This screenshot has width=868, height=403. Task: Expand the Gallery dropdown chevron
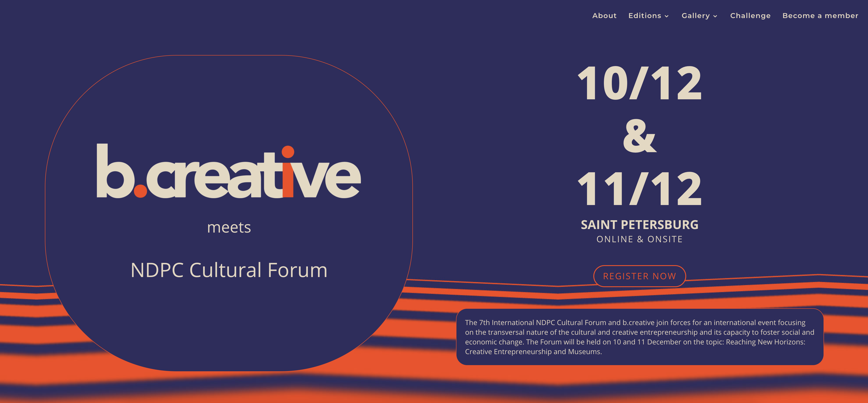pos(715,17)
